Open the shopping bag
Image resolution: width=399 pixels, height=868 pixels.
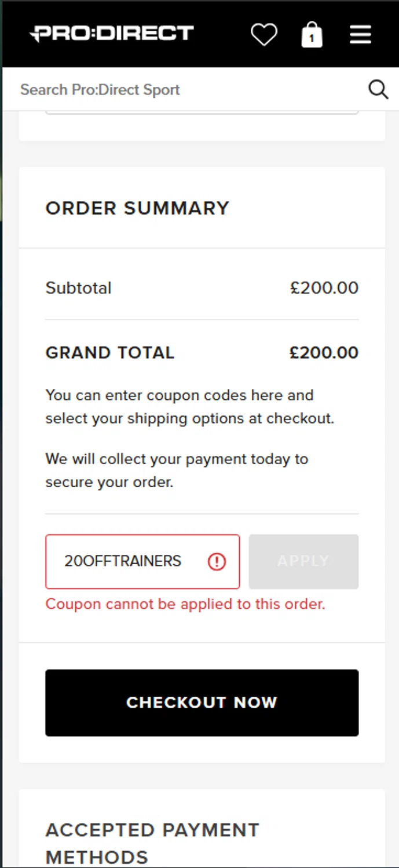312,34
